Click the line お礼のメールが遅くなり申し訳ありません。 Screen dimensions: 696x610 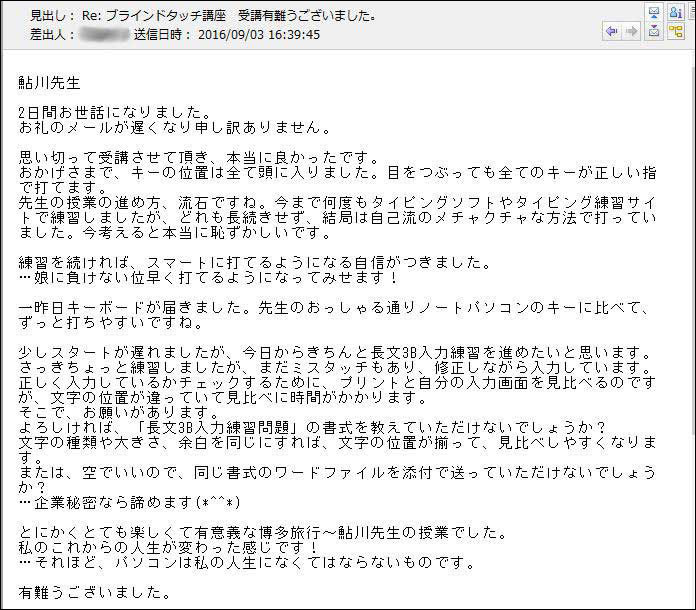click(x=175, y=128)
